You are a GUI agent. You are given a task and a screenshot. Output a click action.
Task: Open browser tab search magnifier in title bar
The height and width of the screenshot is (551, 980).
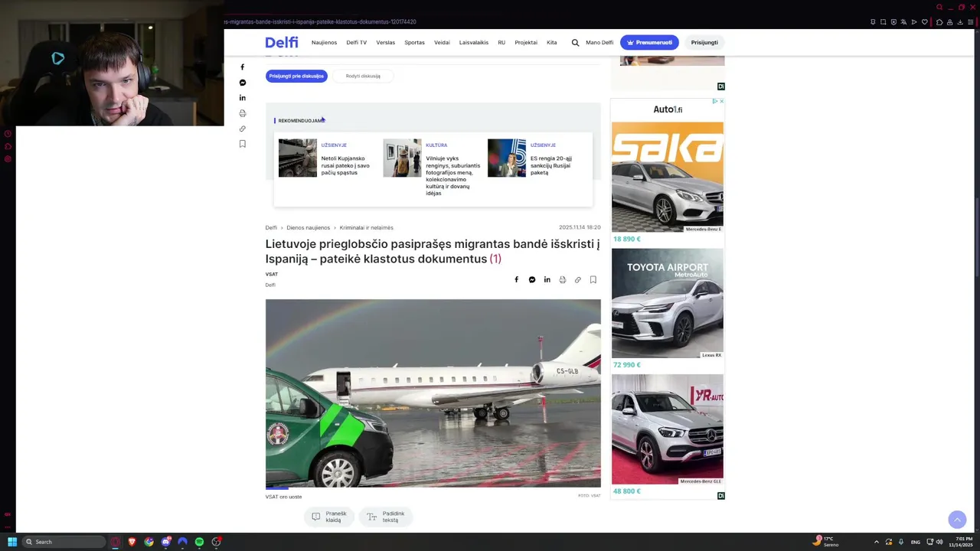[939, 7]
